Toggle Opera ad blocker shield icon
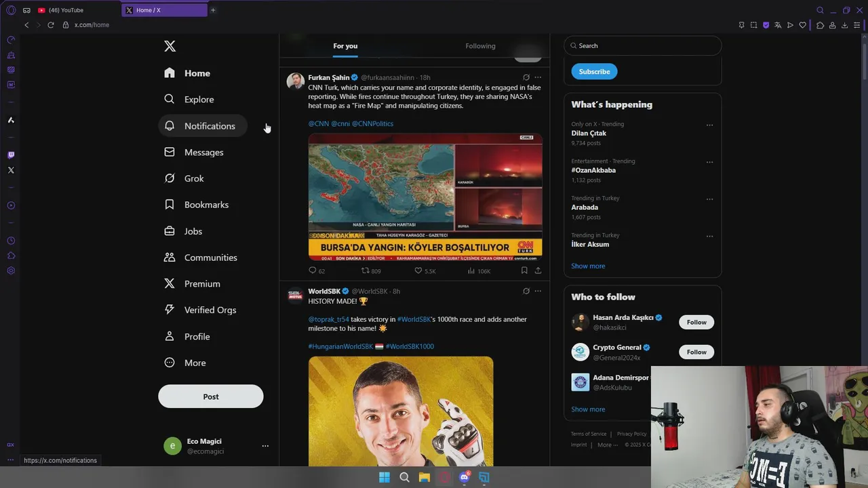This screenshot has width=868, height=488. point(766,25)
